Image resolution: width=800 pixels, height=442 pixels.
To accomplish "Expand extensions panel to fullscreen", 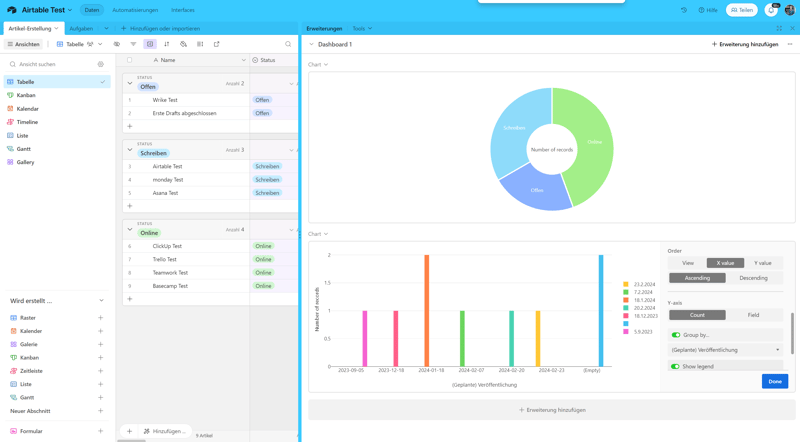I will click(x=779, y=29).
